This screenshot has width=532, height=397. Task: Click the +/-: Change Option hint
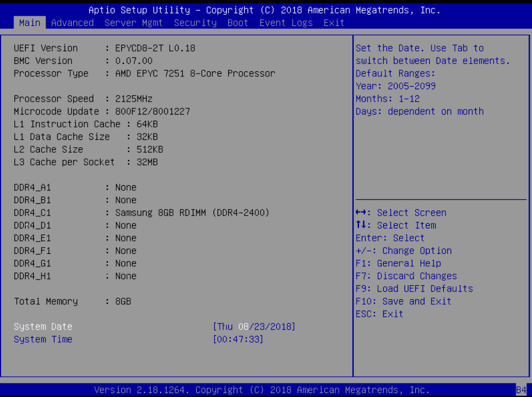[x=403, y=251]
